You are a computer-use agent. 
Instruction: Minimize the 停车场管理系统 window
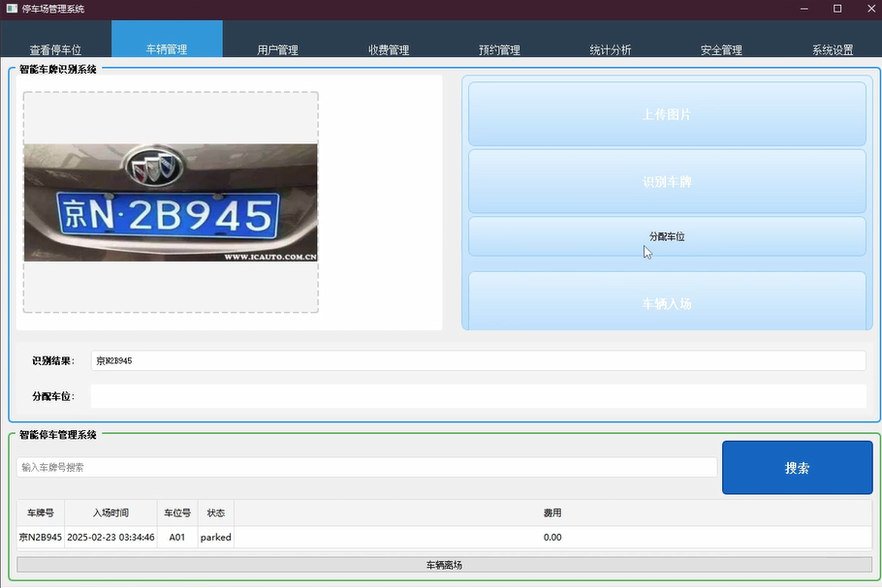(x=804, y=9)
